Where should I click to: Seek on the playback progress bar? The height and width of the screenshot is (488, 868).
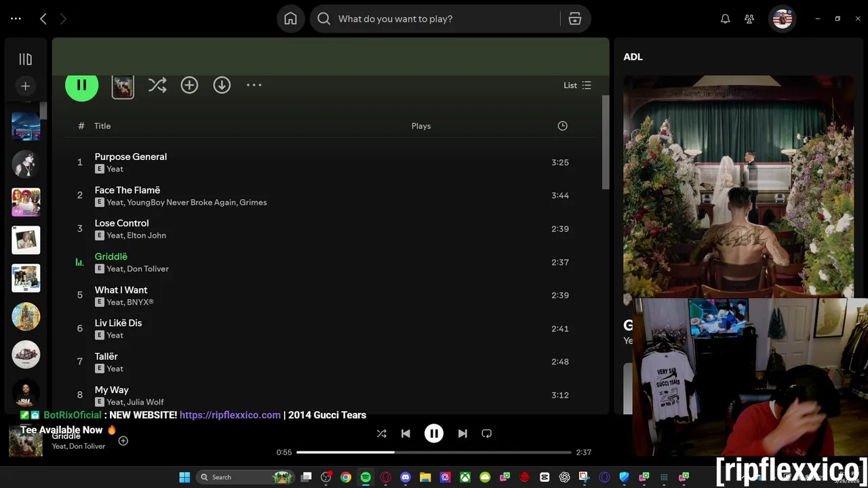pos(434,452)
